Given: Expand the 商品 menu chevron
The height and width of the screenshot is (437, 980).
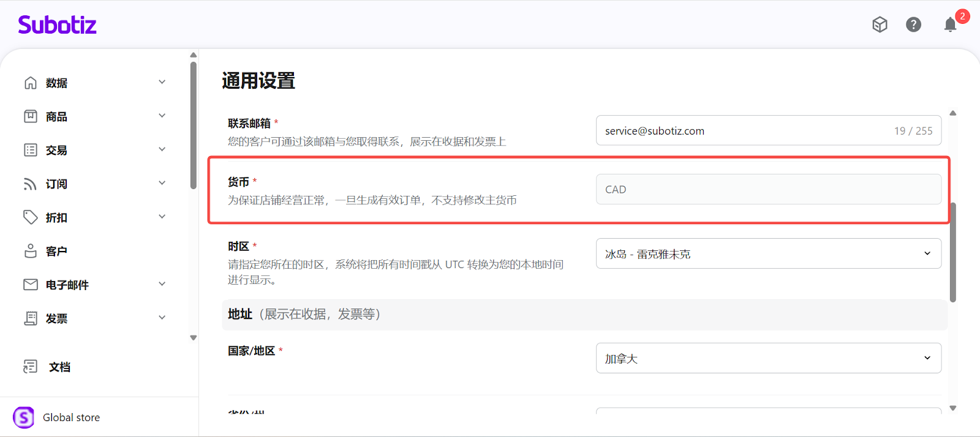Looking at the screenshot, I should 162,116.
